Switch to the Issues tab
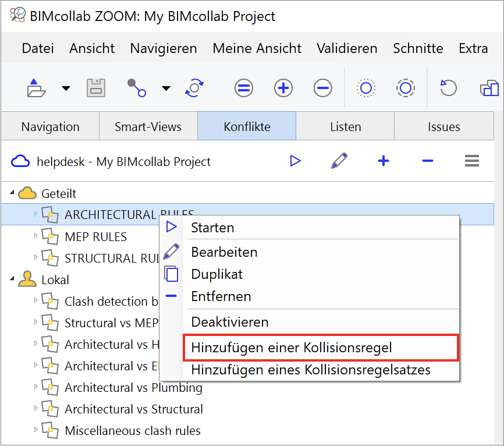 click(444, 126)
